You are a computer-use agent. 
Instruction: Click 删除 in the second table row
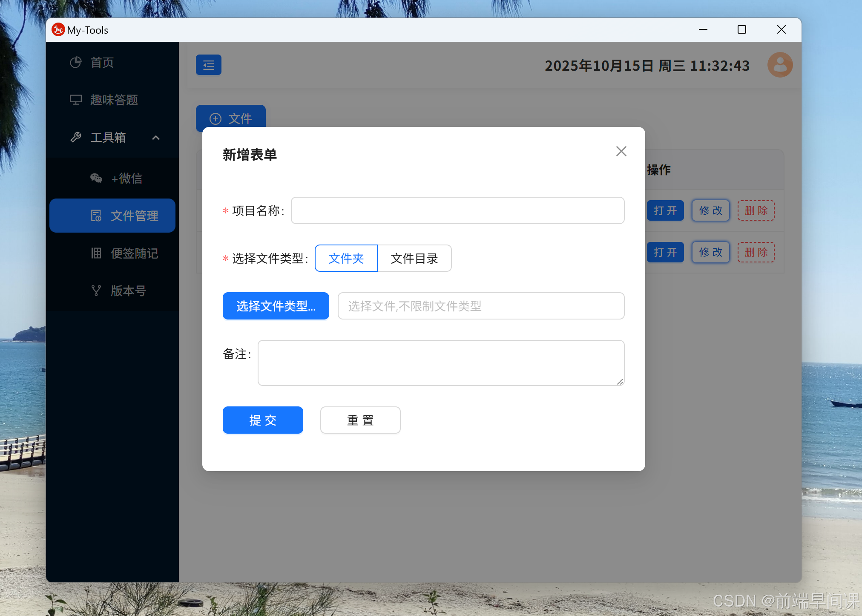(756, 252)
